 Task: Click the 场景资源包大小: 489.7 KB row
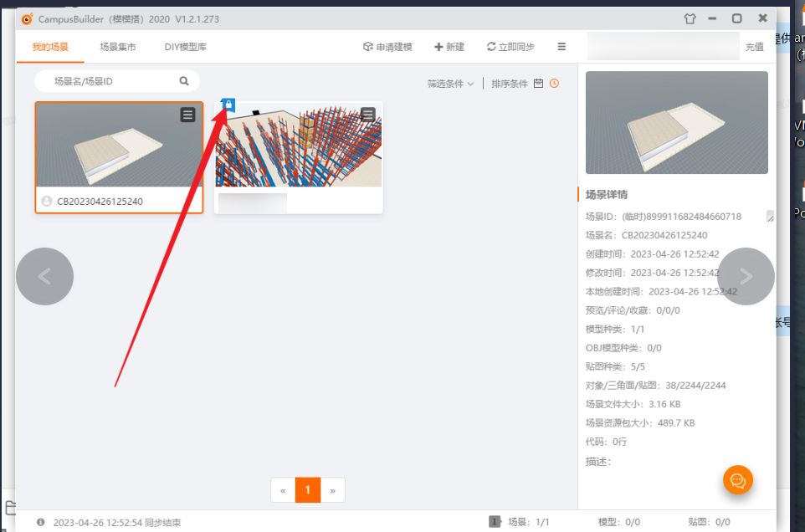pyautogui.click(x=640, y=422)
